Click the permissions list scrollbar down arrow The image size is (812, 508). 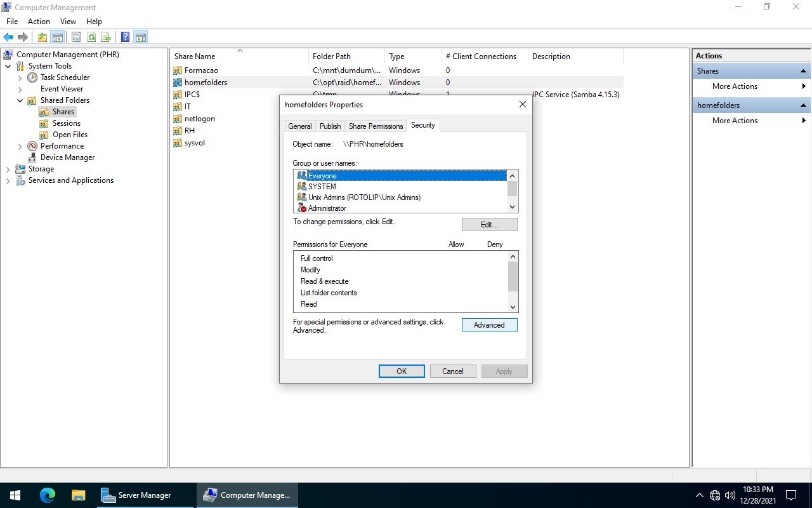click(513, 307)
